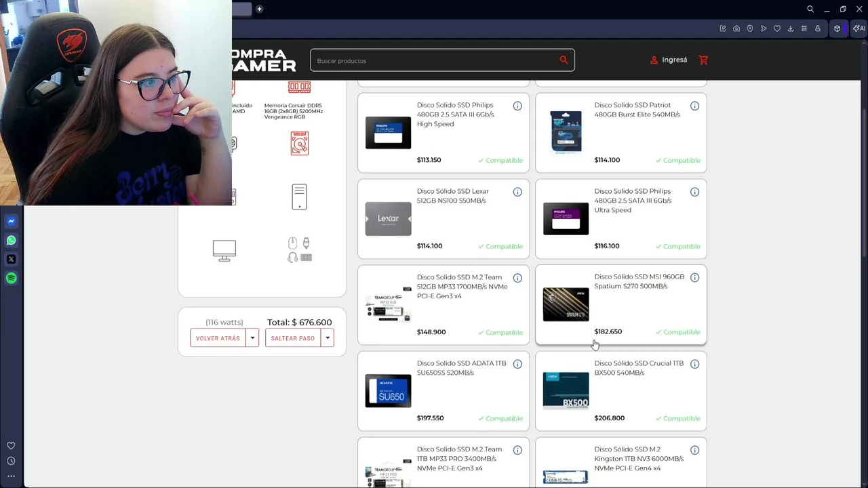This screenshot has height=488, width=868.
Task: Open WhatsApp from the browser sidebar
Action: coord(11,240)
